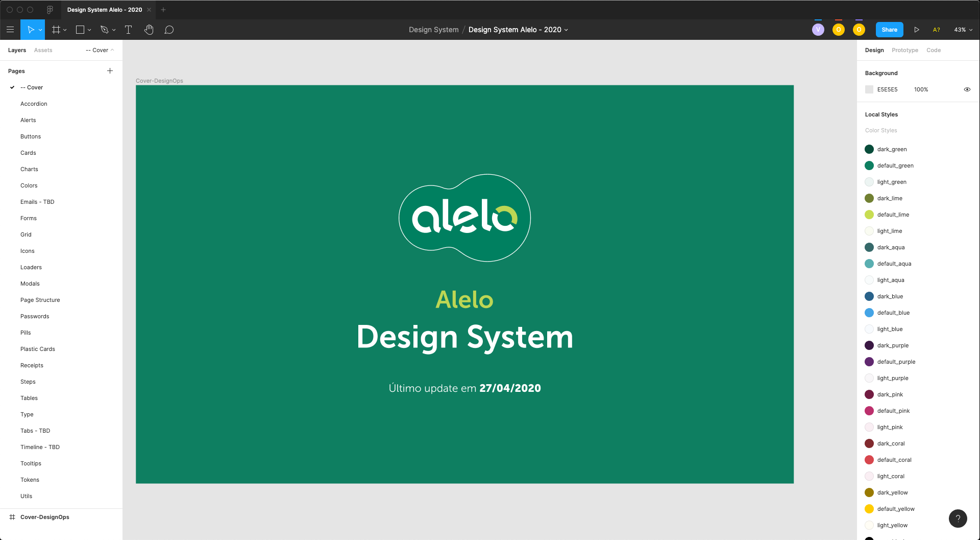This screenshot has width=980, height=540.
Task: Select the Pen tool
Action: [x=105, y=30]
